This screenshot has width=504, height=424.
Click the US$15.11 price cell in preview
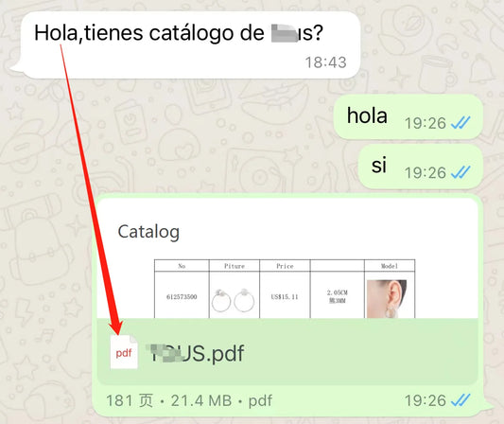coord(285,296)
